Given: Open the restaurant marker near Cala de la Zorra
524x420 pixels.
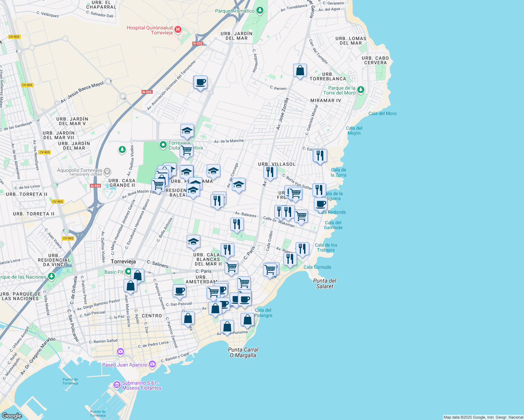Looking at the screenshot, I should click(320, 156).
